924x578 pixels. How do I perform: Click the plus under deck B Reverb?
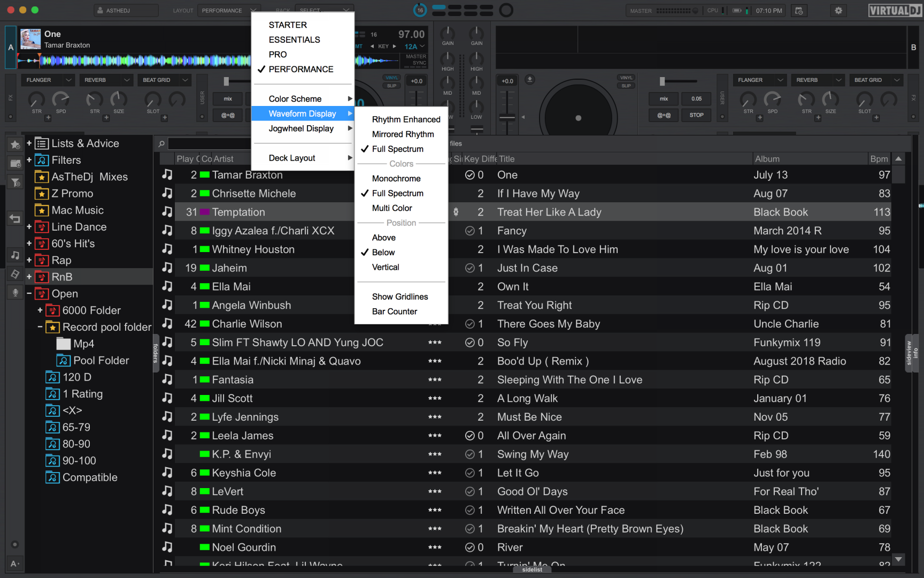[818, 118]
